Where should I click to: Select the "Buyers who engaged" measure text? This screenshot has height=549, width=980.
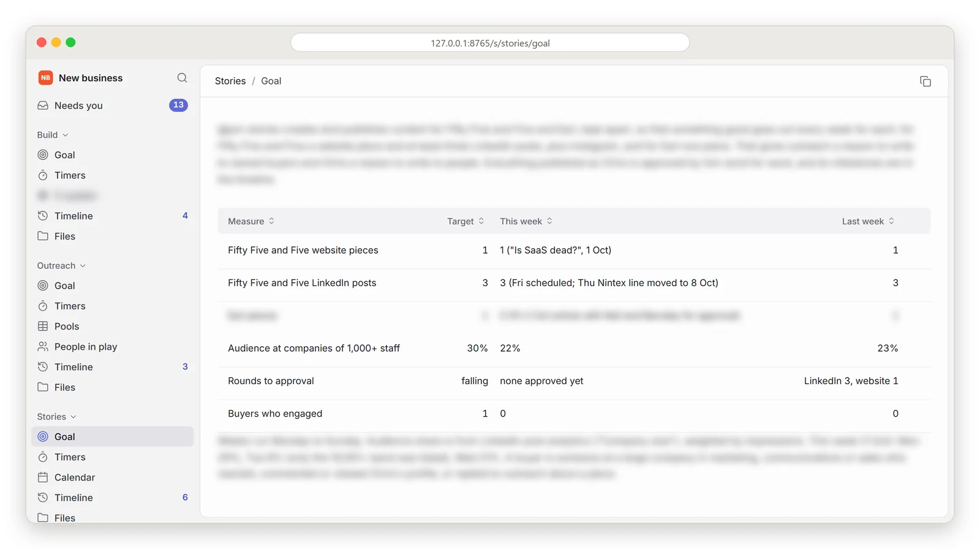(x=275, y=414)
